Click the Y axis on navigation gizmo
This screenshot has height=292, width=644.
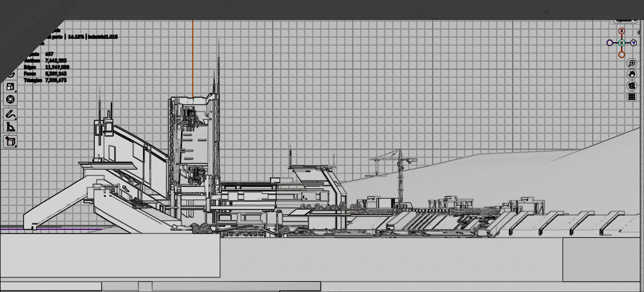(634, 43)
